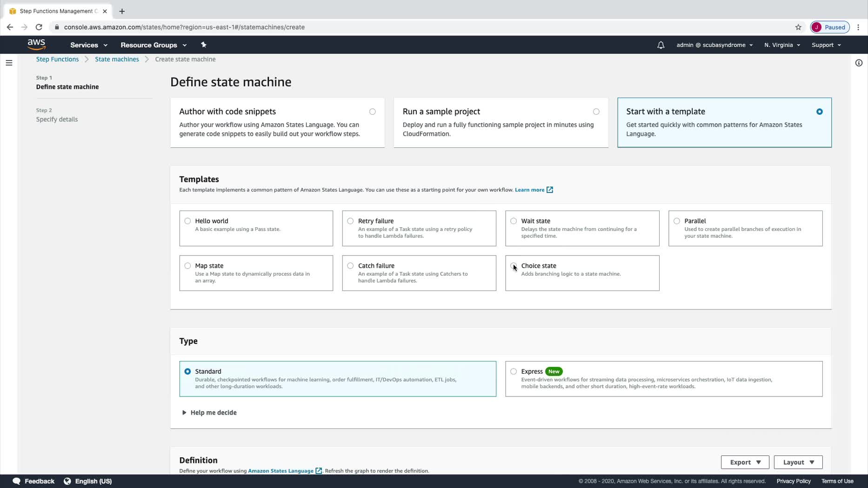
Task: Open a new browser tab
Action: pos(122,11)
